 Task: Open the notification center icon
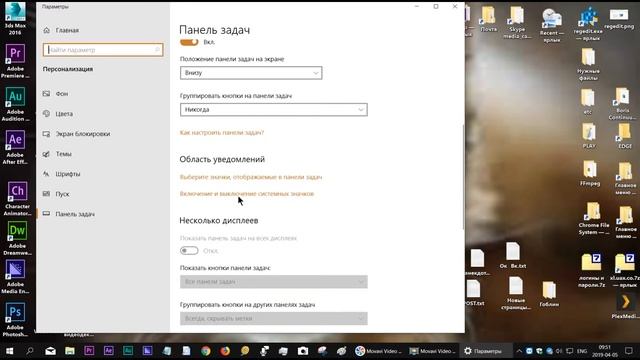tap(629, 351)
